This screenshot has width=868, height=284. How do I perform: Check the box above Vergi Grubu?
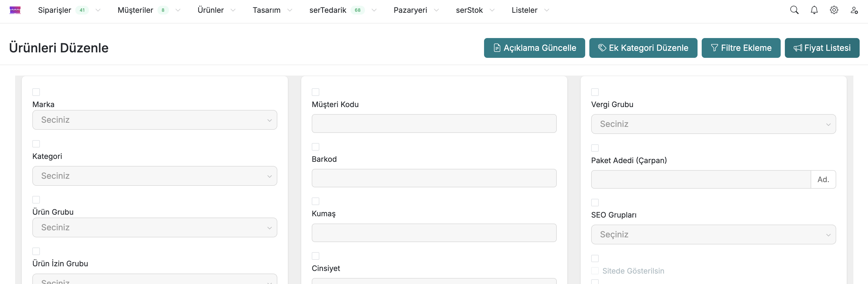coord(595,92)
